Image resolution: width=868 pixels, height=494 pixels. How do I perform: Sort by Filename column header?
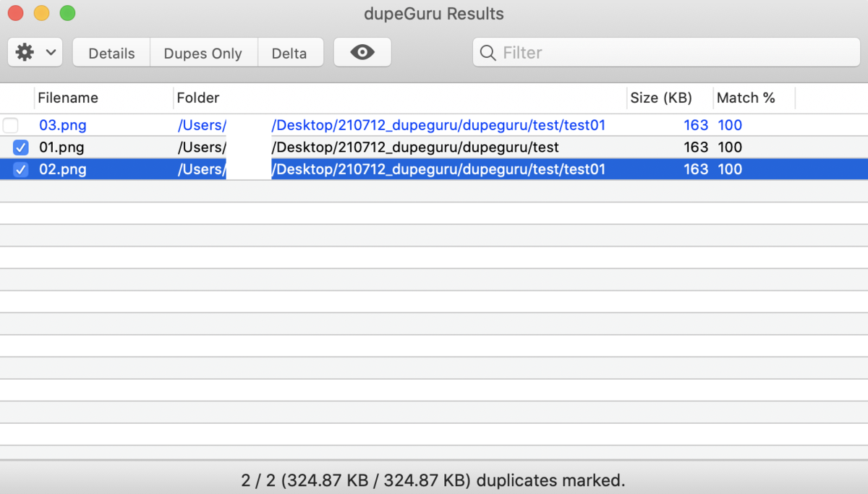68,98
